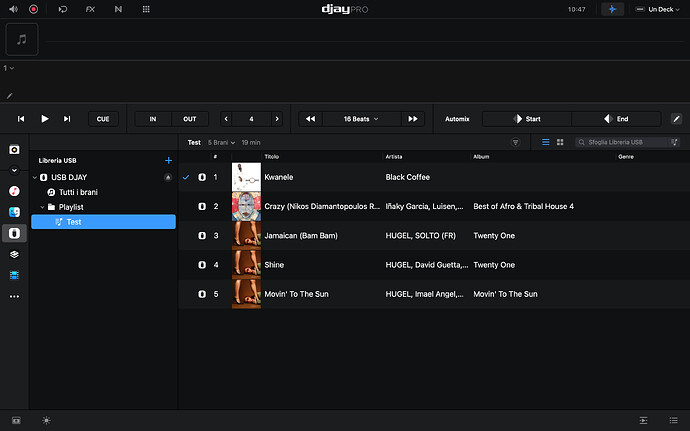The height and width of the screenshot is (431, 690).
Task: Open the Un Deck layout dropdown
Action: point(658,9)
